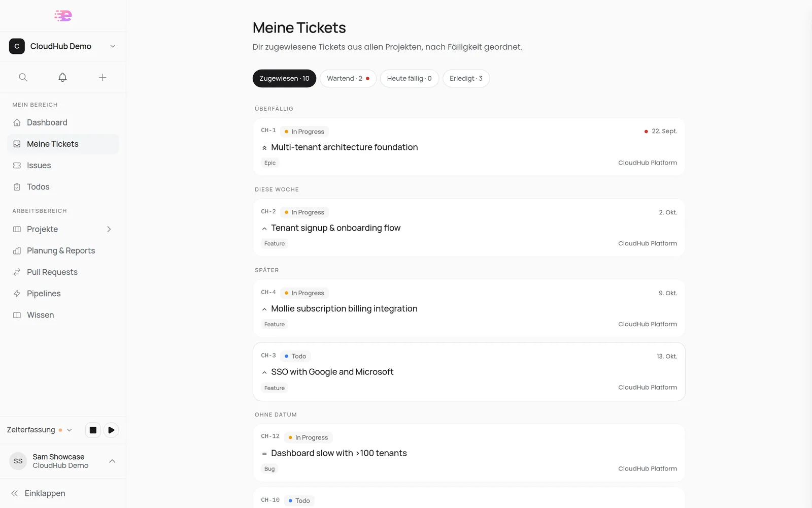The image size is (812, 508).
Task: Open Wissen knowledge base
Action: (x=63, y=315)
